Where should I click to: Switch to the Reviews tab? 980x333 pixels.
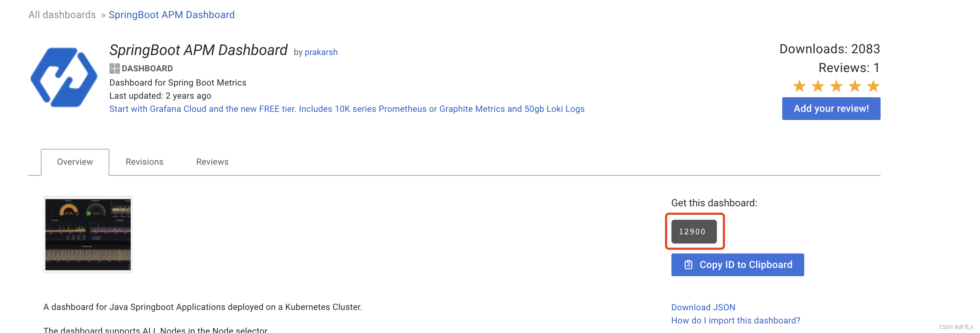point(212,162)
